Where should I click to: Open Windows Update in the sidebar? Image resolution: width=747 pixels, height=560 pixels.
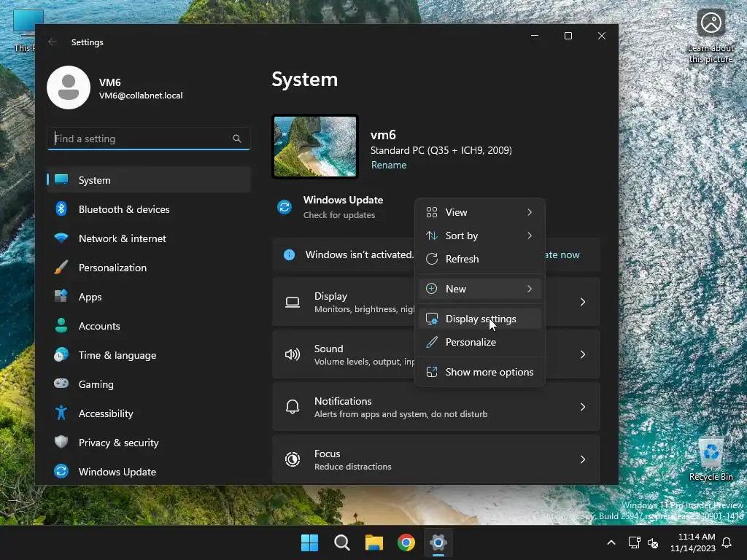tap(149, 472)
